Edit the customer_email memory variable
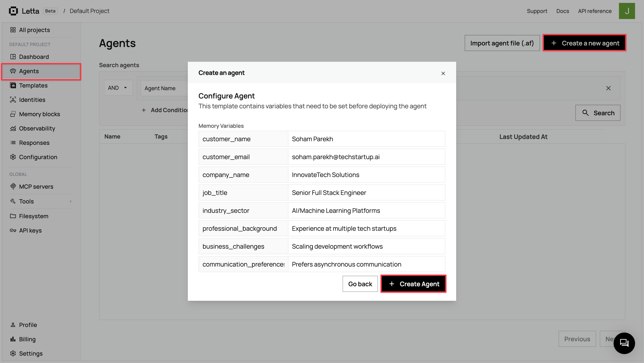 [366, 157]
